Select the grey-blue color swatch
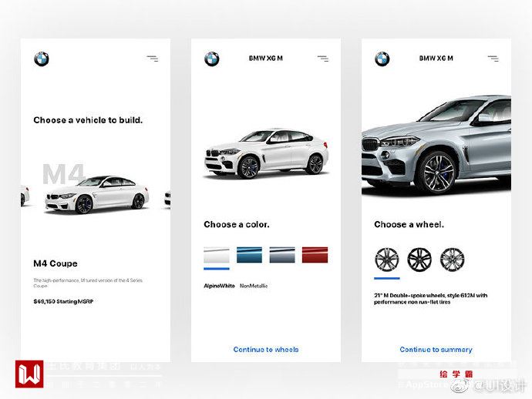532x399 pixels. tap(282, 255)
